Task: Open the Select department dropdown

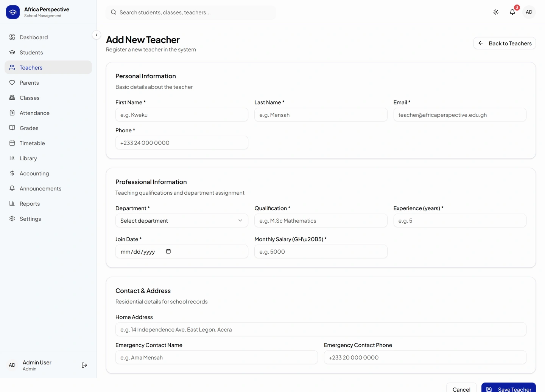Action: pyautogui.click(x=182, y=220)
